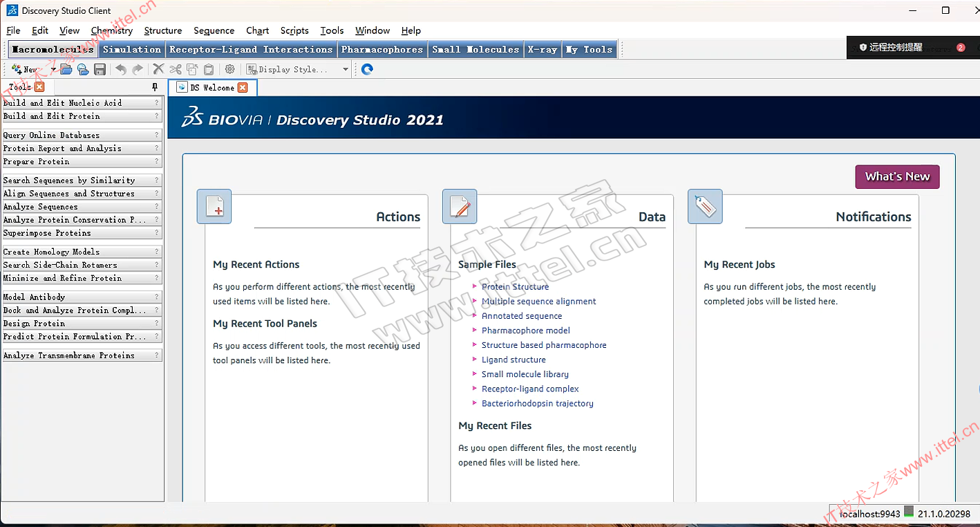Click the Open URL globe folder icon
This screenshot has height=527, width=980.
[83, 69]
